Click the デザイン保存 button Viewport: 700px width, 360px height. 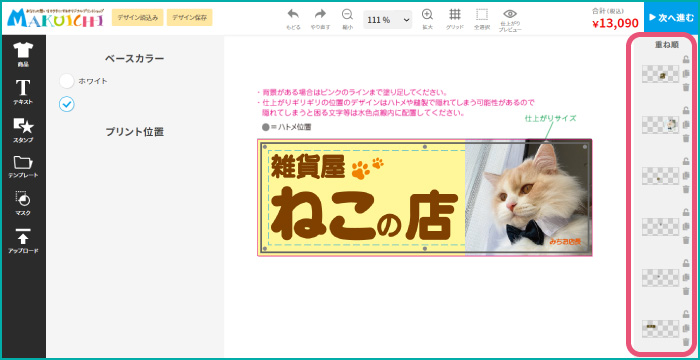(x=189, y=18)
